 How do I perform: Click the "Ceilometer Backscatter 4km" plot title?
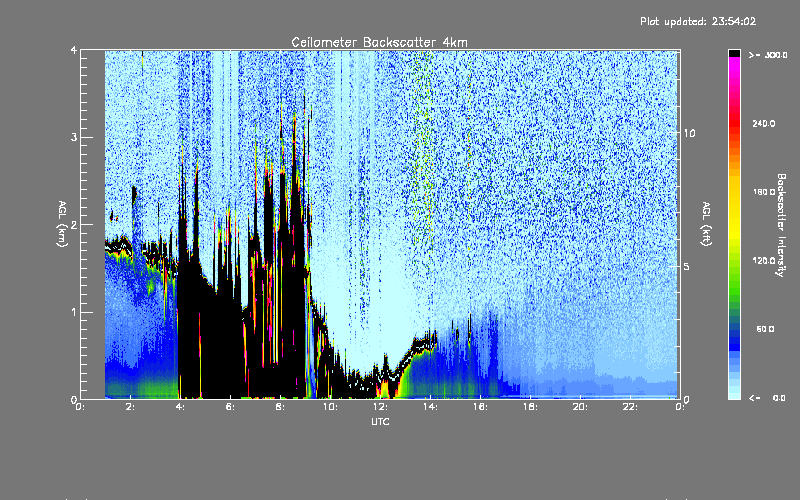(379, 42)
